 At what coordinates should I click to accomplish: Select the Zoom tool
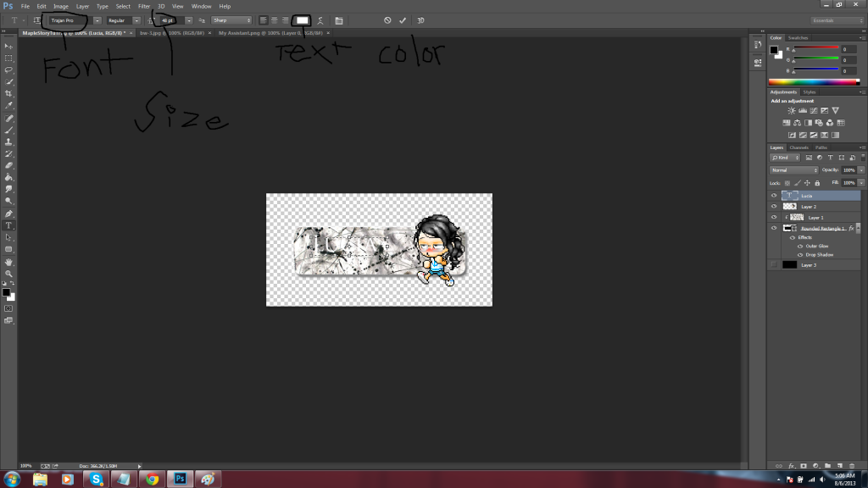pyautogui.click(x=8, y=274)
